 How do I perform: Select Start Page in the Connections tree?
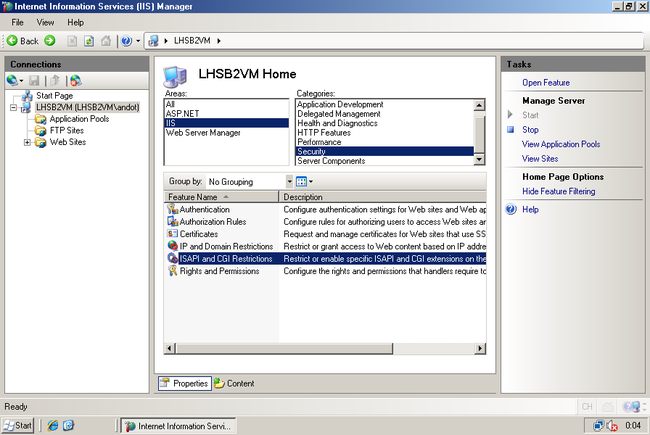pyautogui.click(x=54, y=96)
